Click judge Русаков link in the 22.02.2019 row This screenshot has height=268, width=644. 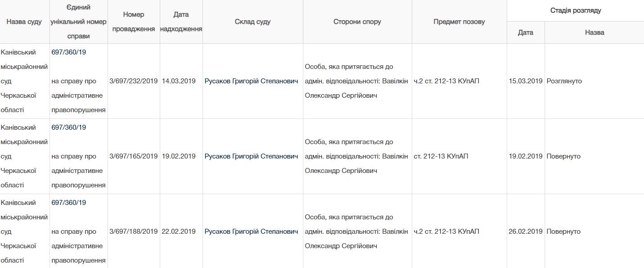pos(251,232)
